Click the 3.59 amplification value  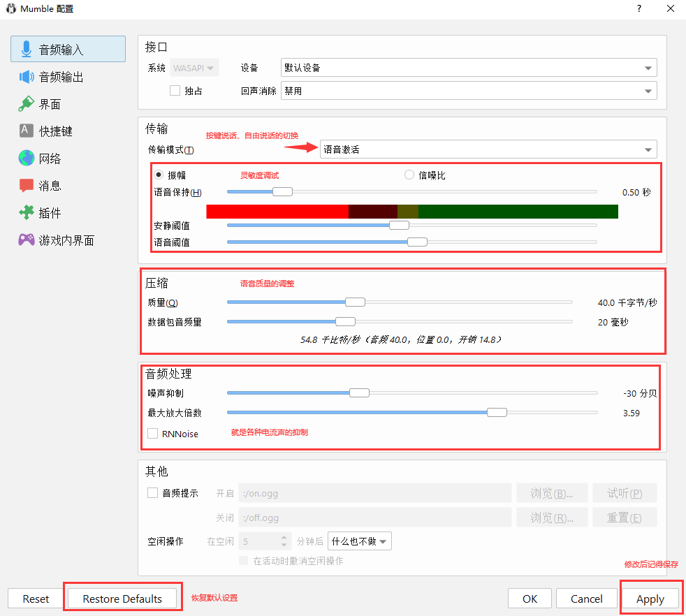point(632,413)
